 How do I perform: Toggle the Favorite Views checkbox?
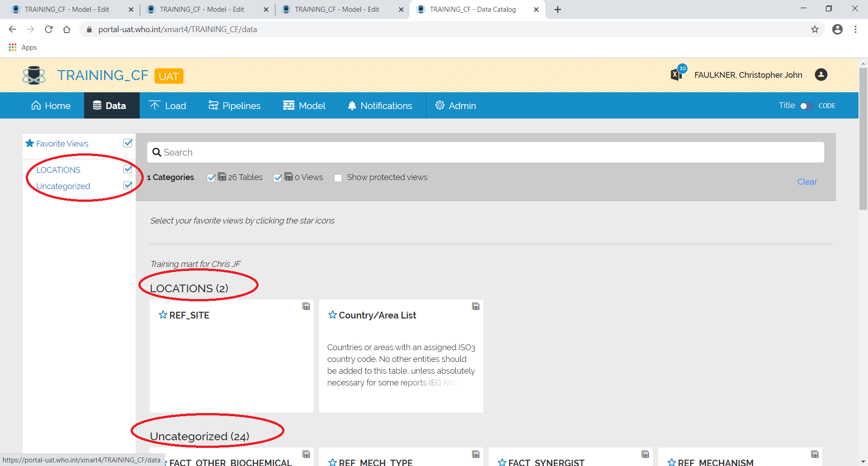coord(128,143)
